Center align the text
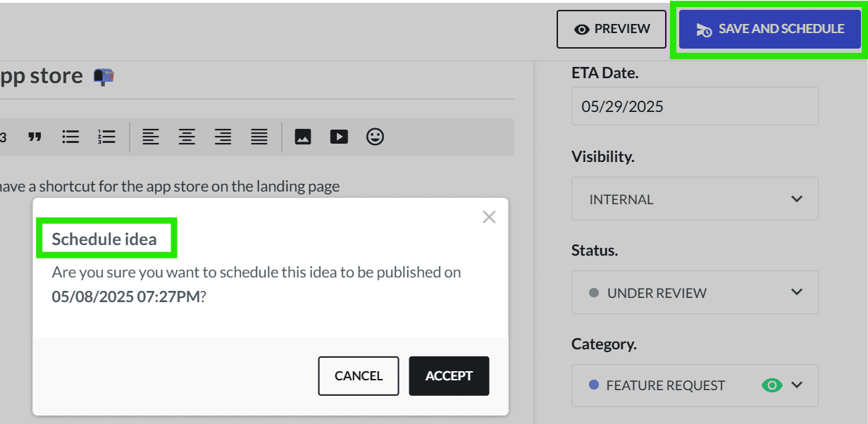This screenshot has height=424, width=868. click(x=187, y=137)
